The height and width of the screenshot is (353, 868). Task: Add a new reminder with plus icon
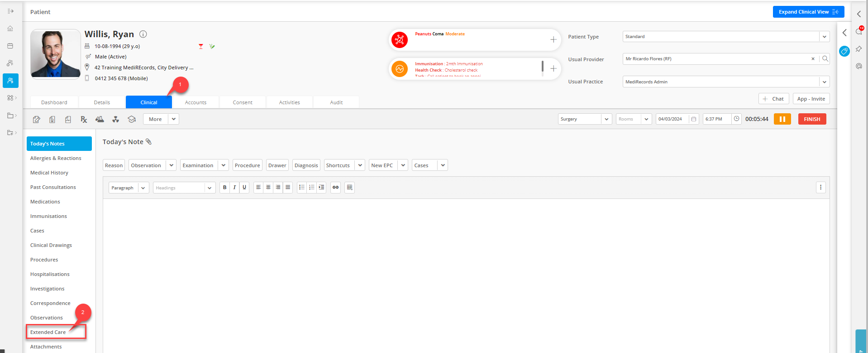(x=553, y=68)
